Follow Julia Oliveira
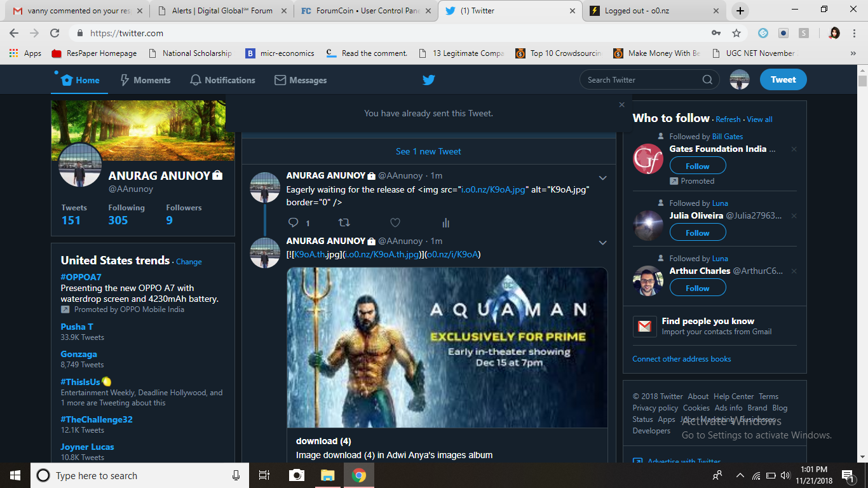This screenshot has height=488, width=868. (x=697, y=232)
